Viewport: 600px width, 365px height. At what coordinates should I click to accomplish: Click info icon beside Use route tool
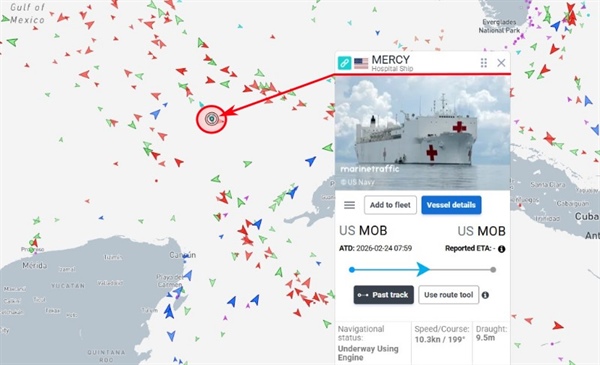485,295
